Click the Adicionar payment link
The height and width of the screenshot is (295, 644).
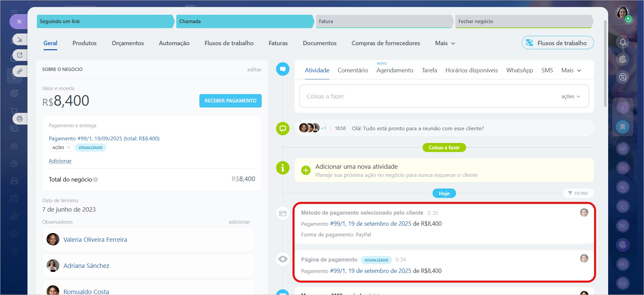pos(60,161)
